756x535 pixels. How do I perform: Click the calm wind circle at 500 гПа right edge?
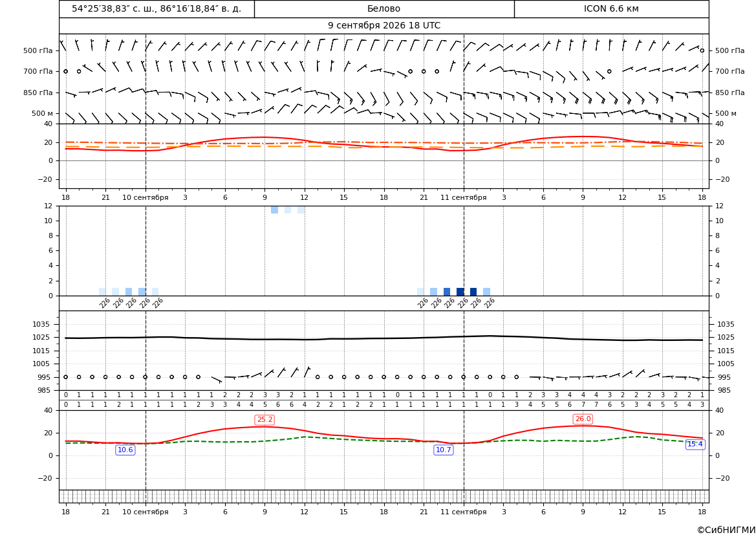(702, 50)
